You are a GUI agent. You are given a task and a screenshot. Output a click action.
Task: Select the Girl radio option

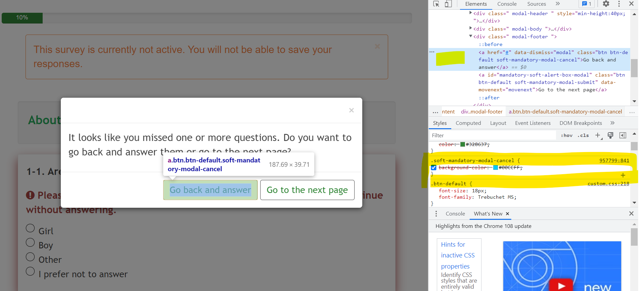[x=30, y=228]
